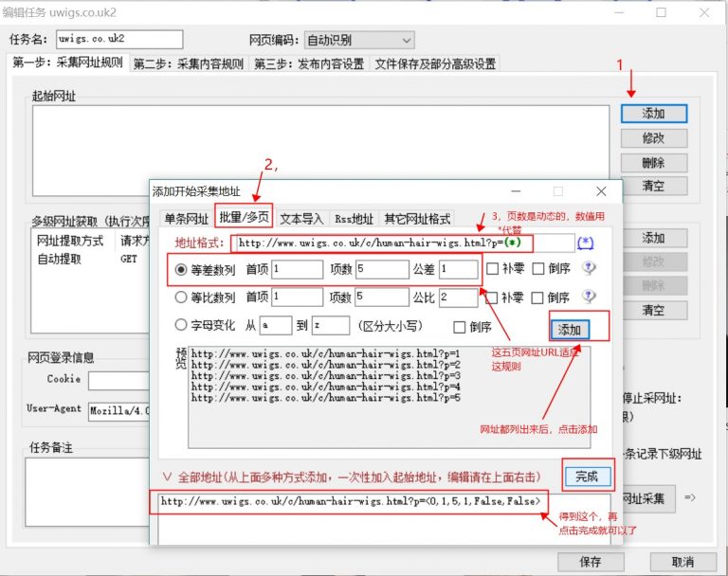Enable 补零 checkbox in 等差数列 row
Viewport: 728px width, 576px height.
pos(492,268)
